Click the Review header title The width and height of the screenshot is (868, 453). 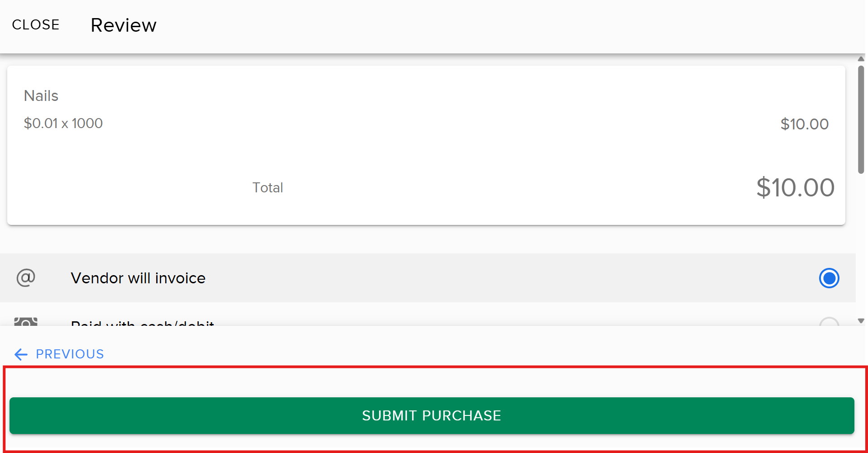123,25
